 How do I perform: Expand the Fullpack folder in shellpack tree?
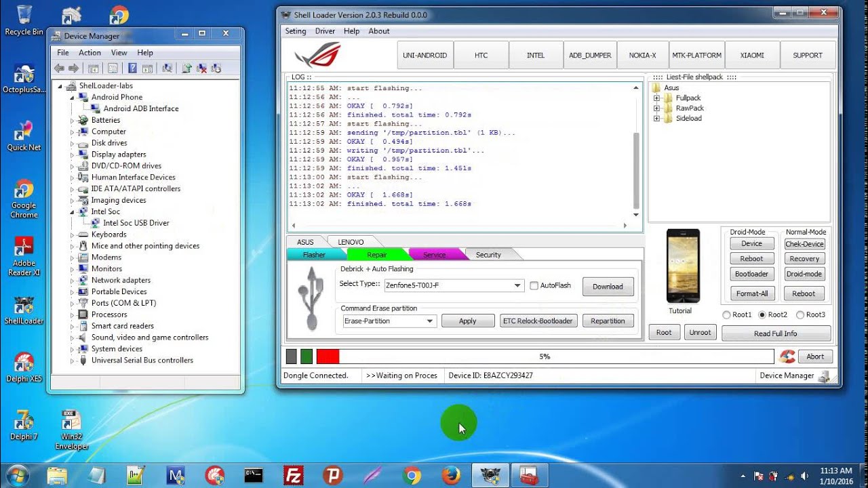[656, 98]
